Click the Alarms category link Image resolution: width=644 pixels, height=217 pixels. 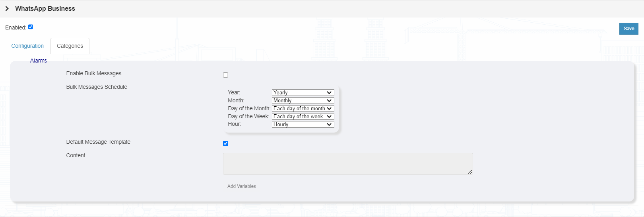click(39, 61)
